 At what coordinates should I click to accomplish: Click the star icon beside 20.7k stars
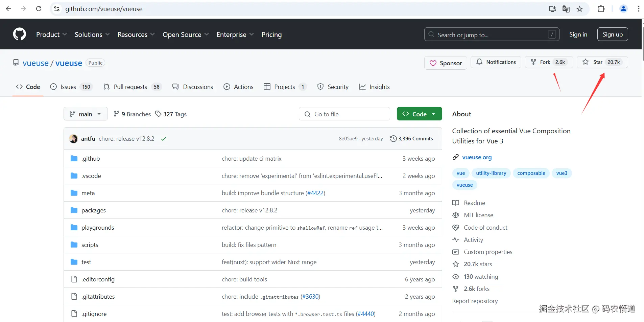click(x=456, y=264)
